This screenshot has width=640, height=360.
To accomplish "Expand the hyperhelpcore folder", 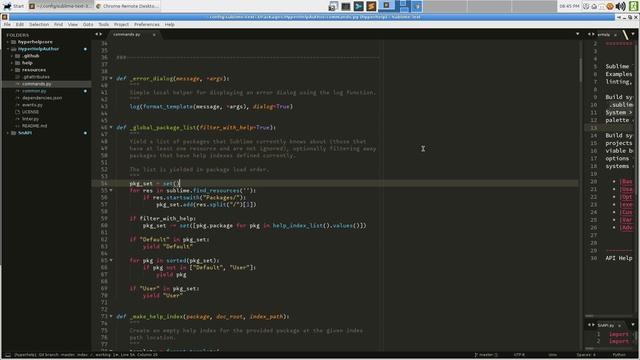I will coord(8,42).
